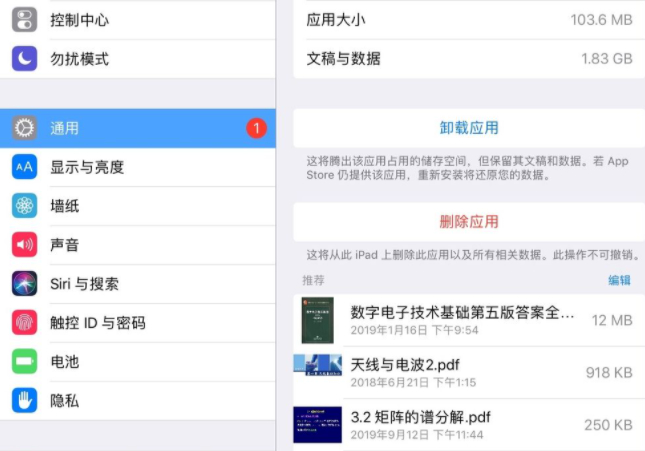Screen dimensions: 645x451
Task: Open 声音 settings
Action: (x=138, y=244)
